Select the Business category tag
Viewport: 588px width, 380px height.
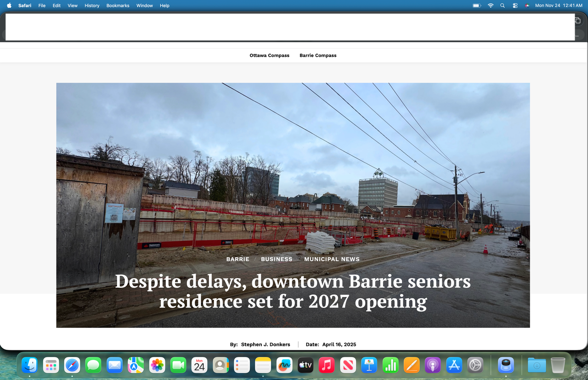[277, 259]
